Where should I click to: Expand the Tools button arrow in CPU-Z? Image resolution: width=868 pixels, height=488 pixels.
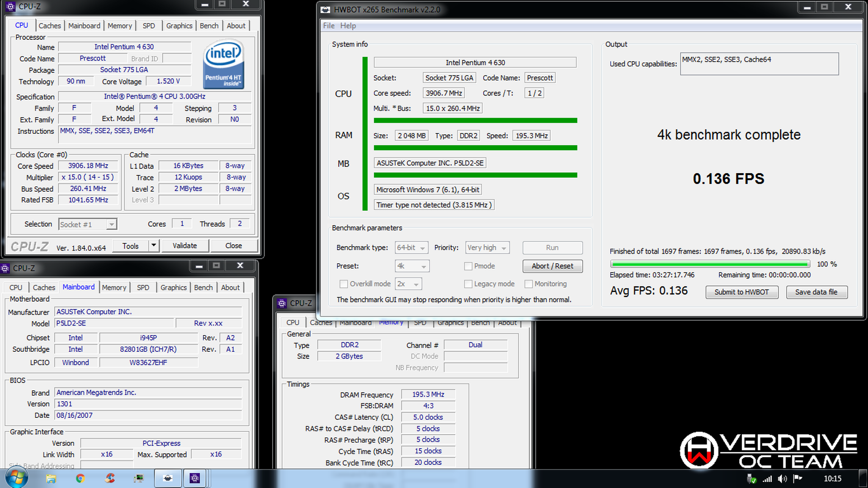tap(154, 246)
